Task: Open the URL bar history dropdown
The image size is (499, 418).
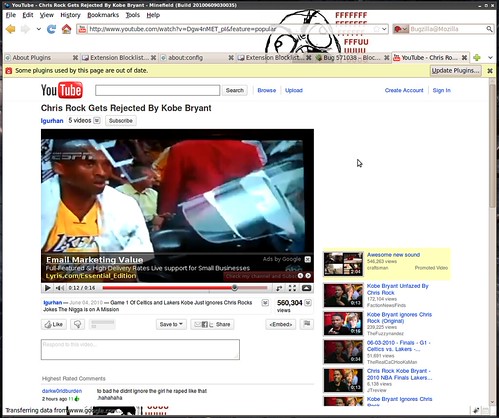Action: (x=384, y=29)
